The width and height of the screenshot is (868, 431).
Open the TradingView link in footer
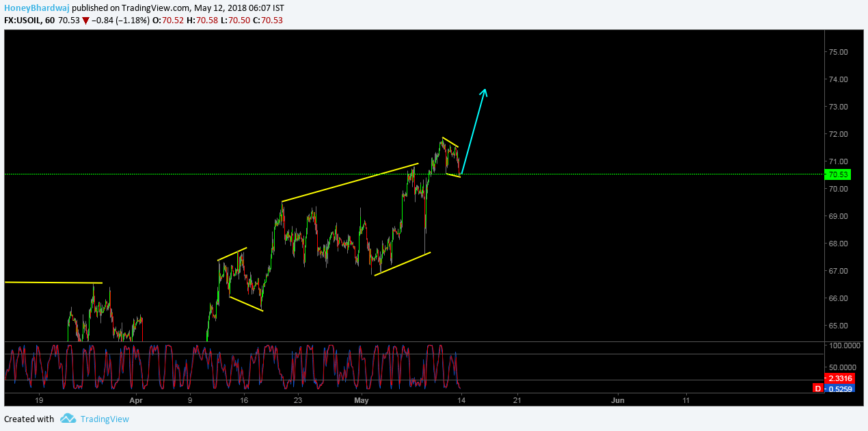pos(104,419)
